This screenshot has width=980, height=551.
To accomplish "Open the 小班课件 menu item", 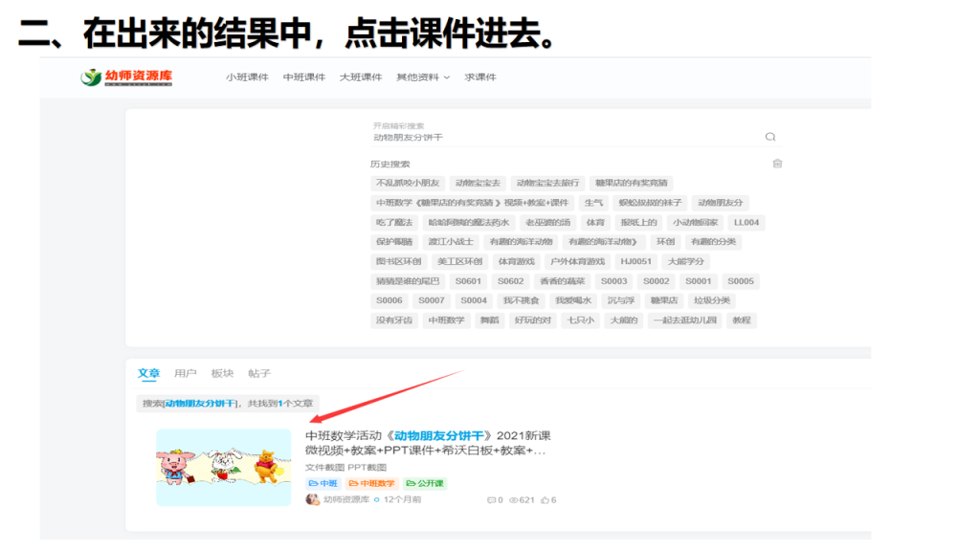I will pos(247,77).
